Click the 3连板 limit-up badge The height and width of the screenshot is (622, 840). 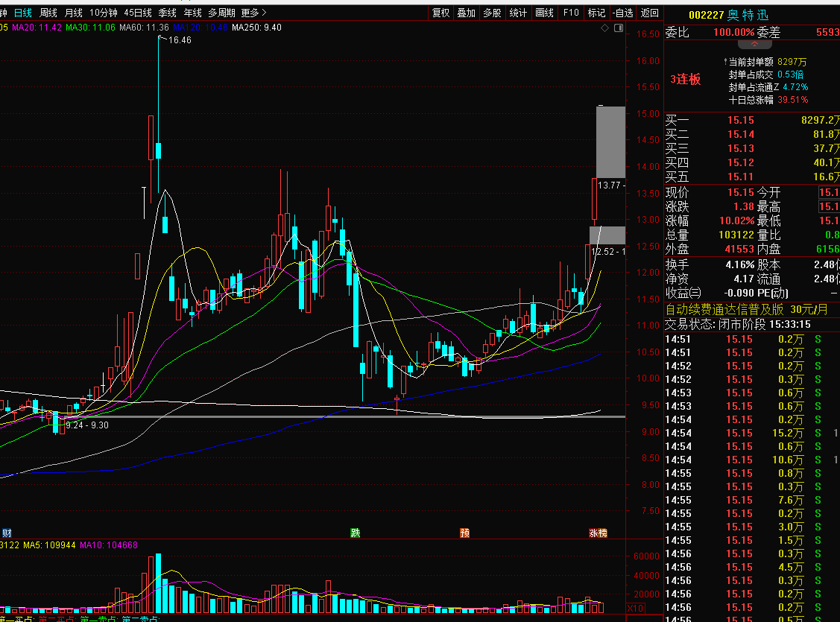point(685,79)
